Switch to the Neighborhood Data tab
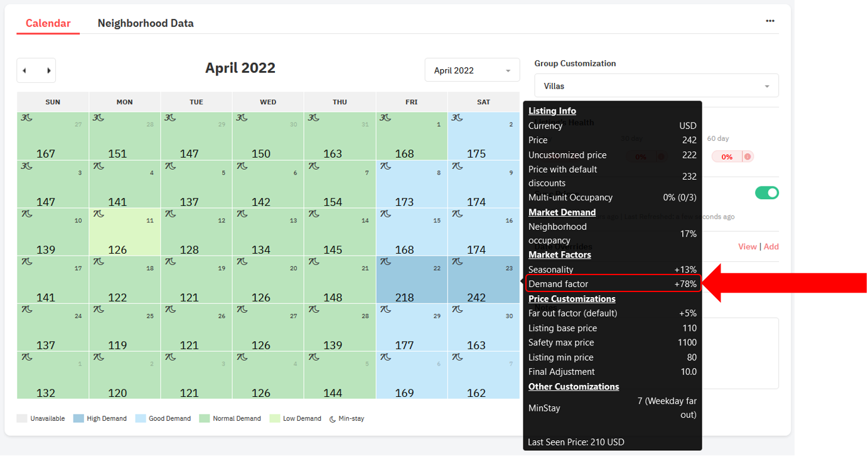Viewport: 868px width, 456px height. click(x=146, y=23)
